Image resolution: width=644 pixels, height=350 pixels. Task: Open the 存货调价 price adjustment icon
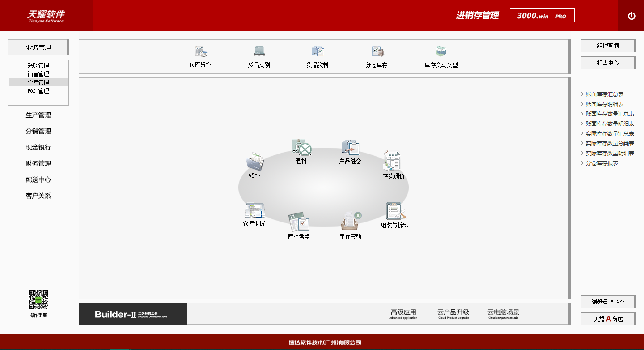tap(392, 160)
